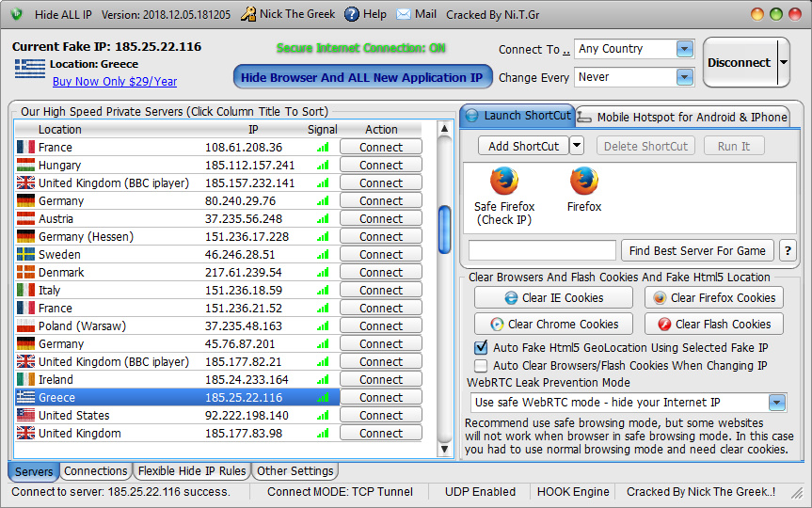The width and height of the screenshot is (812, 508).
Task: Select IP address 80.240.29.76 cell
Action: [x=240, y=201]
